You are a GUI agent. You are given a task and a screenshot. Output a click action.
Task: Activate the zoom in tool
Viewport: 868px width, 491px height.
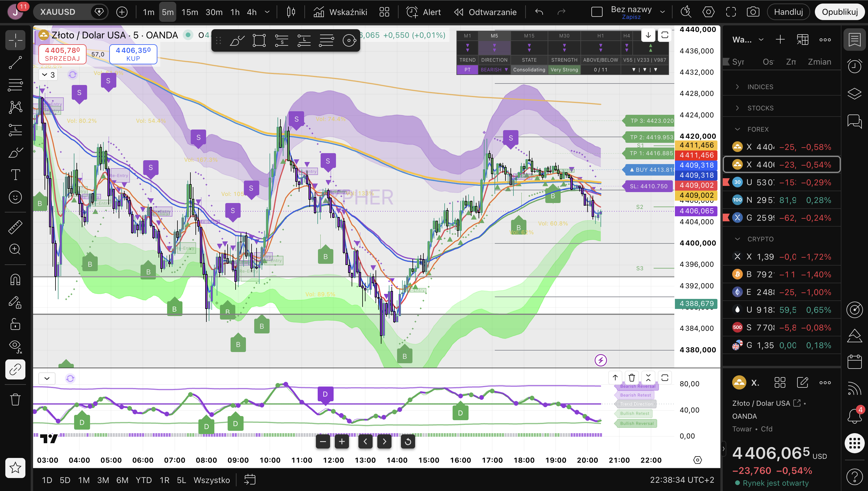15,249
